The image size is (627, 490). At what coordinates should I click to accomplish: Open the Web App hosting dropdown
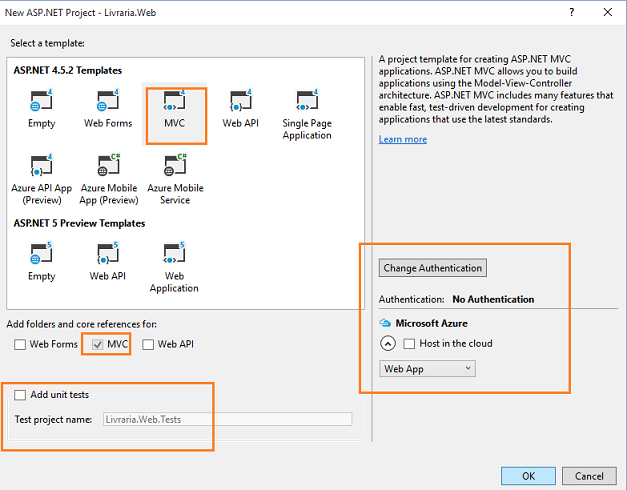point(427,368)
